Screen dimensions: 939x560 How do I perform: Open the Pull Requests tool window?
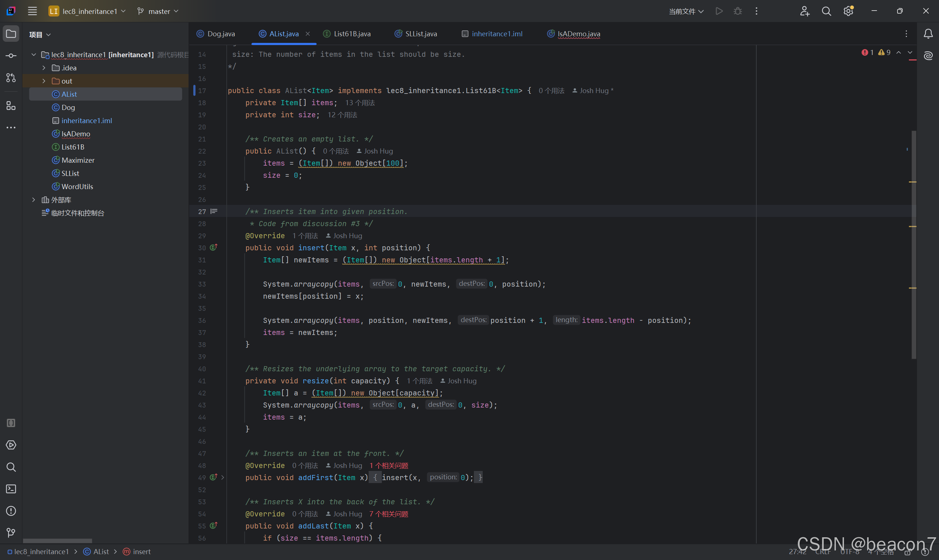click(11, 78)
